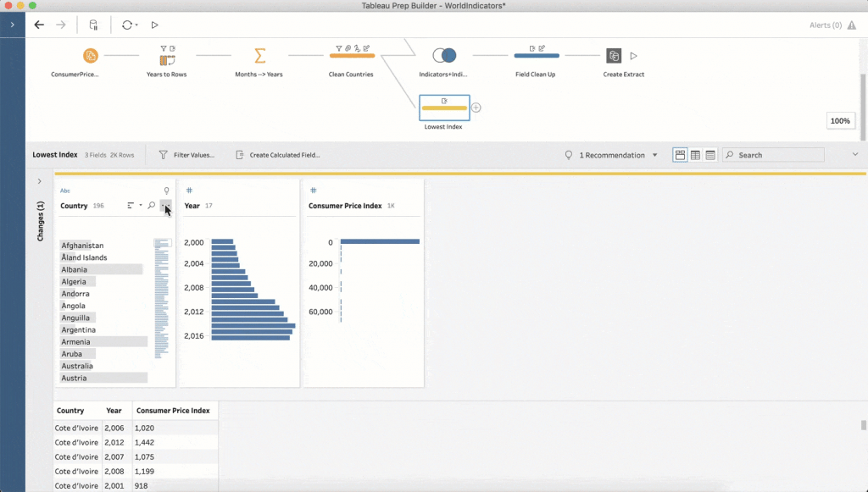
Task: Click the save flow icon
Action: click(x=93, y=25)
